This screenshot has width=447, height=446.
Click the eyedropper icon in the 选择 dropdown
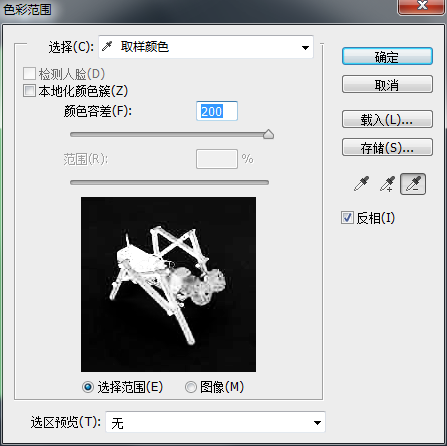[x=107, y=46]
